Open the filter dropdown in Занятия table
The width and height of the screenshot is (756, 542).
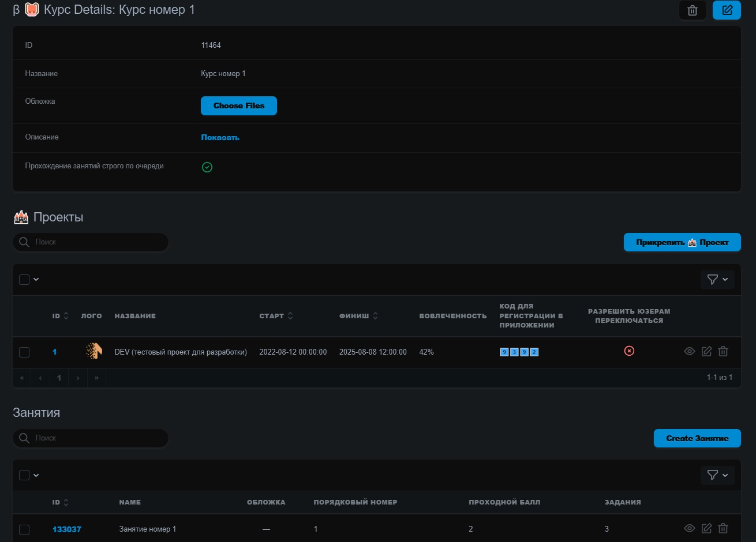pos(717,475)
